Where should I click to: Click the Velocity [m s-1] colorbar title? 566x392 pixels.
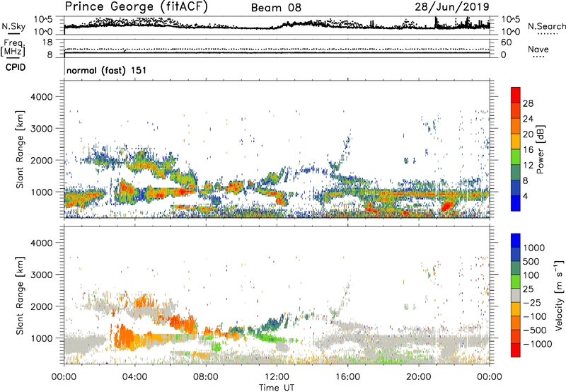(559, 295)
